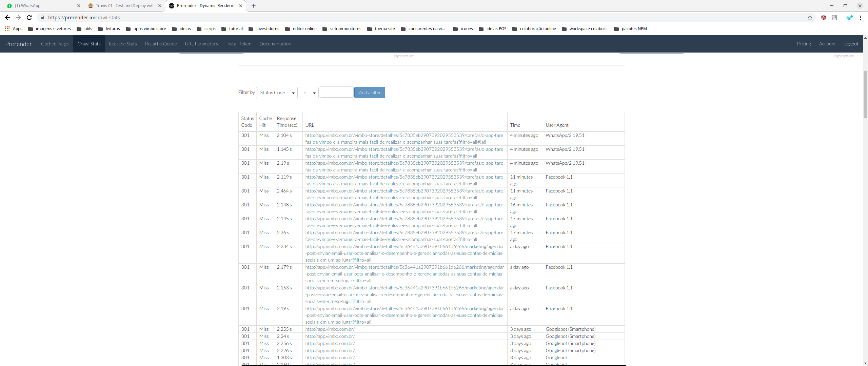Click the filter value input field

click(336, 92)
